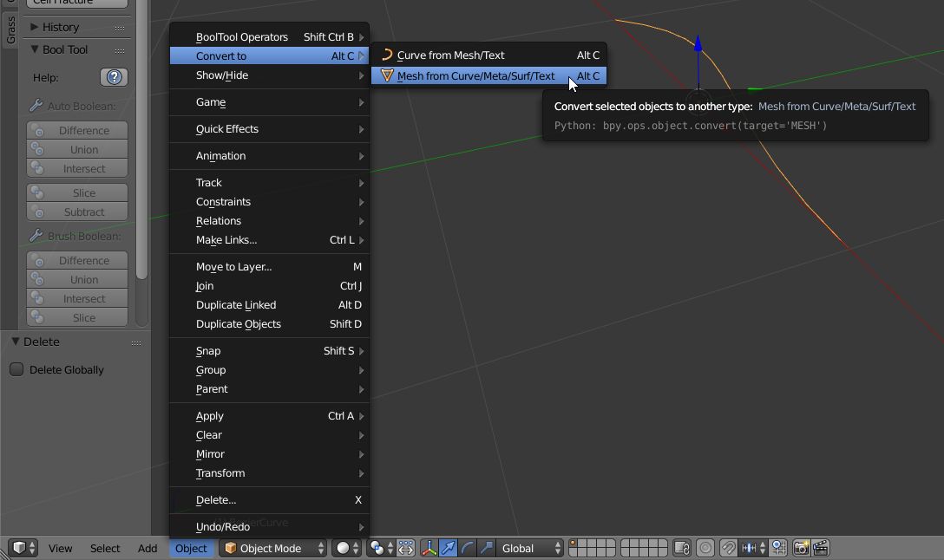This screenshot has width=944, height=560.
Task: Click Brush Boolean Union button
Action: point(77,280)
